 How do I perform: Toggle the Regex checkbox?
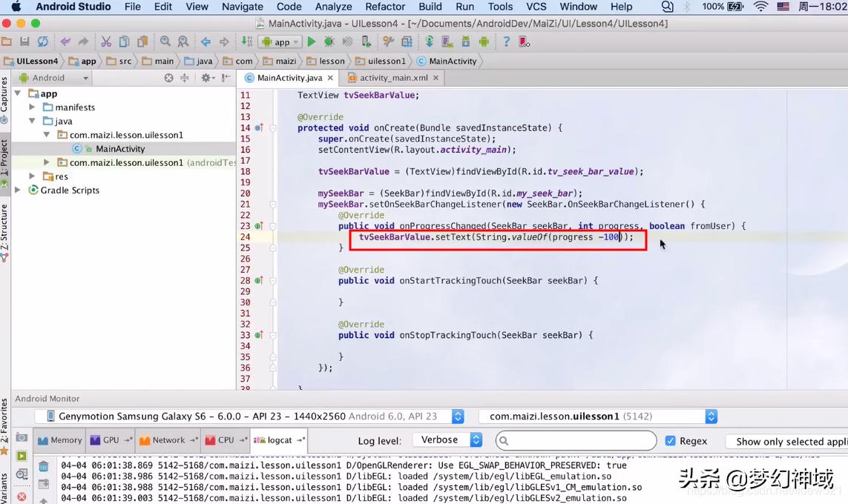671,440
